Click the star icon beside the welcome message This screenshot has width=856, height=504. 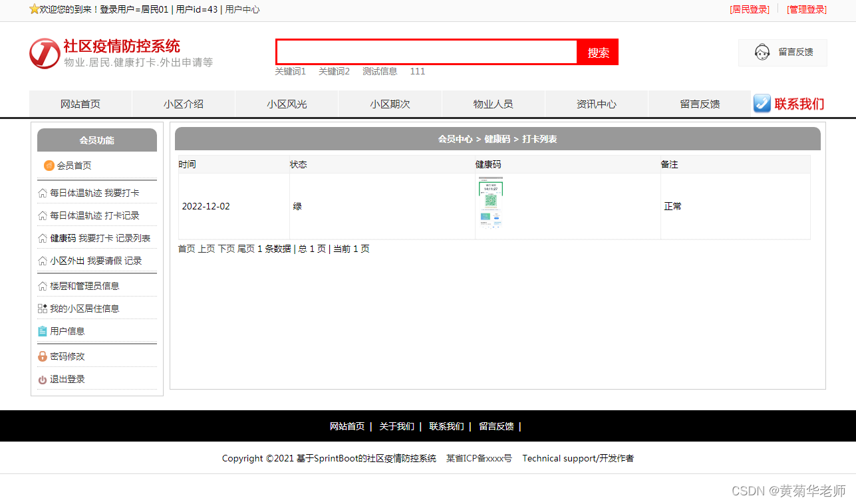point(34,9)
